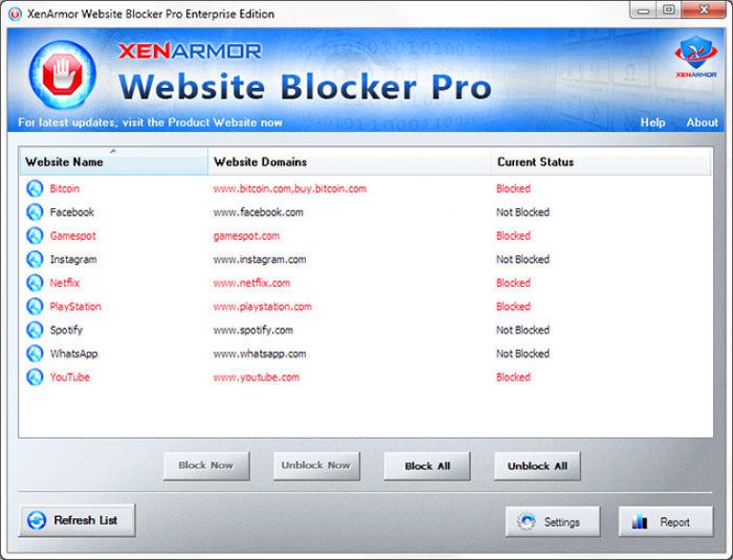The width and height of the screenshot is (733, 560).
Task: Select the Facebook website name
Action: 72,212
